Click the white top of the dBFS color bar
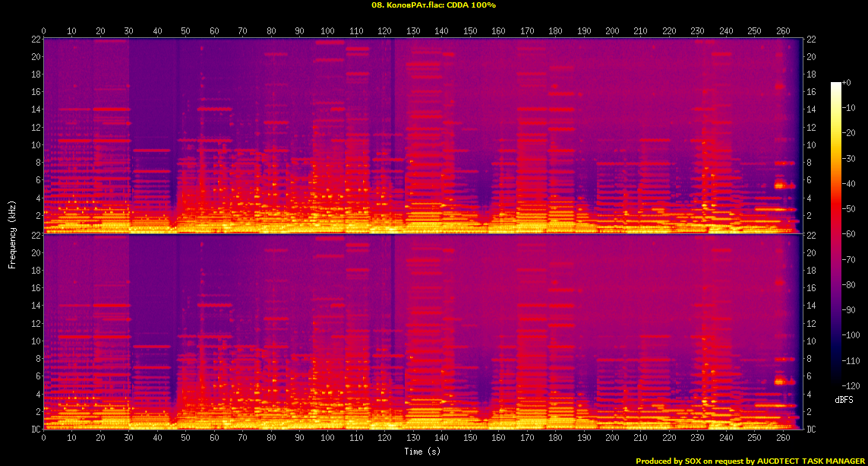Image resolution: width=868 pixels, height=466 pixels. click(x=836, y=84)
